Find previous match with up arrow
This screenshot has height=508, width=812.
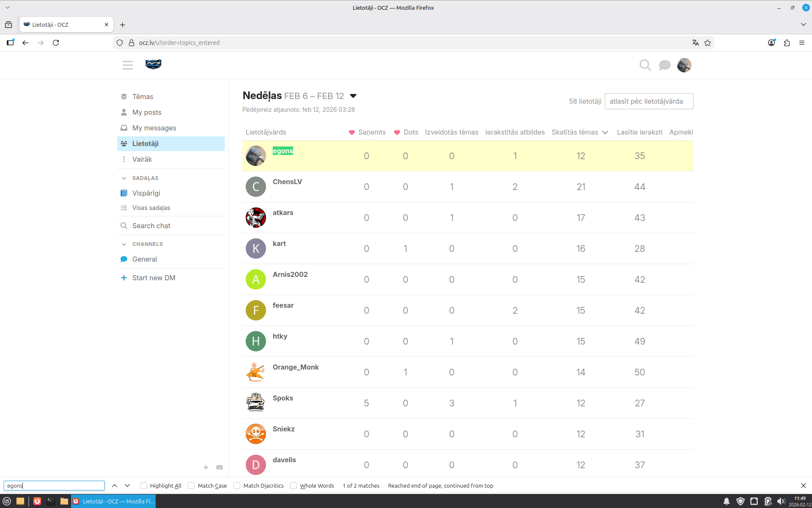point(115,486)
